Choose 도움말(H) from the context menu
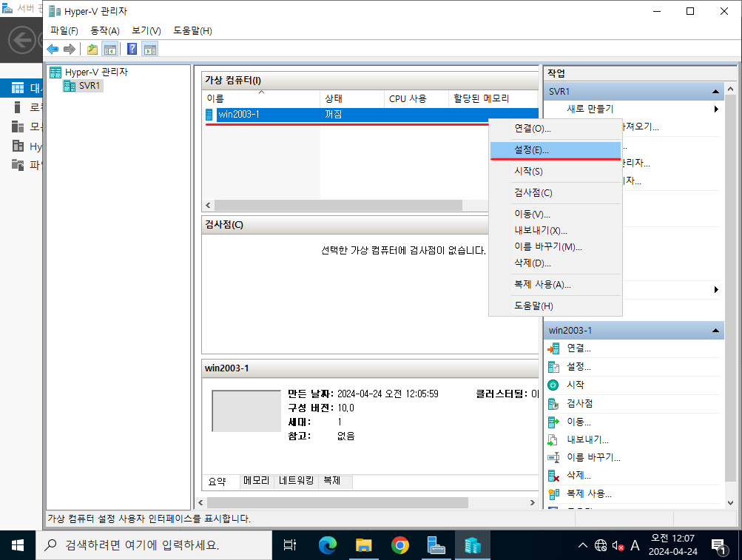The width and height of the screenshot is (742, 560). click(x=555, y=306)
